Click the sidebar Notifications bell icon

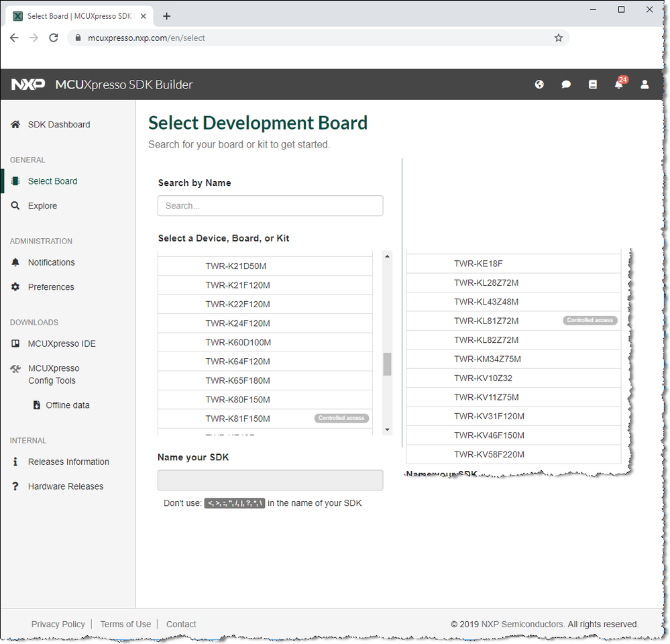click(x=15, y=262)
